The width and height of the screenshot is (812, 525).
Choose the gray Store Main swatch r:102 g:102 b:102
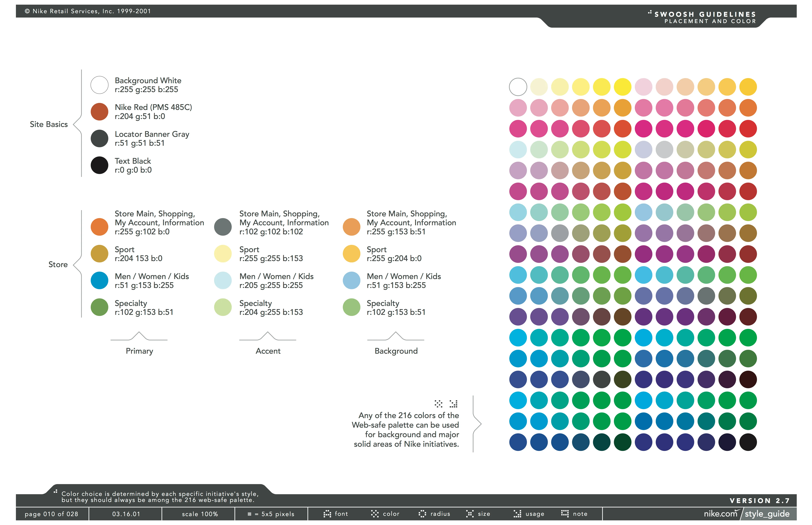[x=223, y=227]
